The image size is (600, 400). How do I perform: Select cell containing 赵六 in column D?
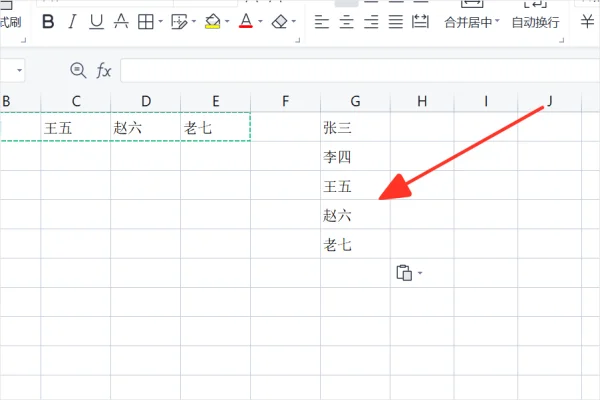pos(146,127)
